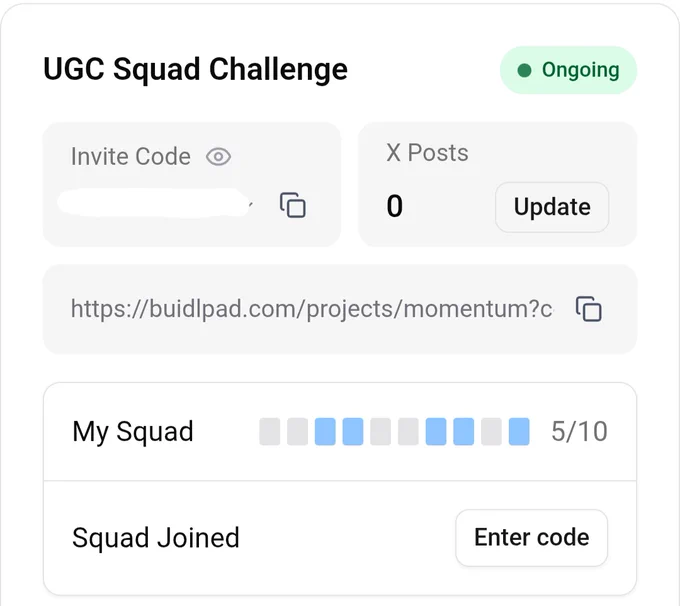
Task: Click the ninth gray squad slot
Action: [x=491, y=432]
